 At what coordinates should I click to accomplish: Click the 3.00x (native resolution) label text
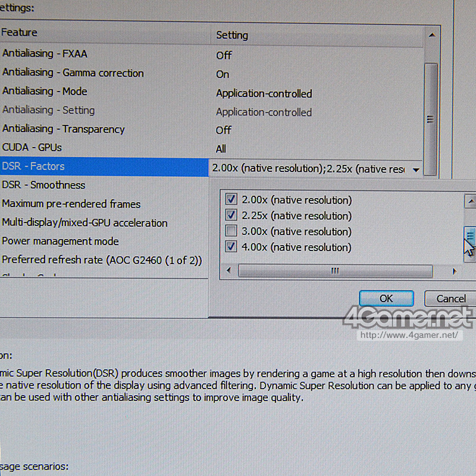point(296,231)
